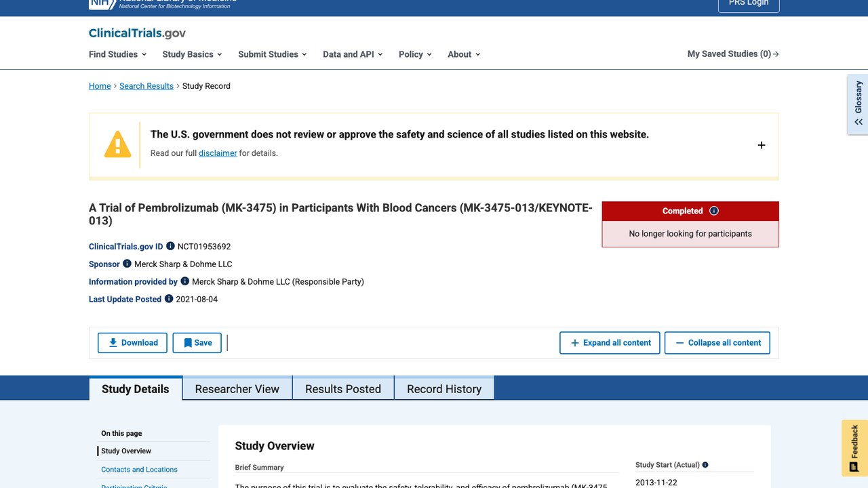Save this study record
The width and height of the screenshot is (868, 488).
coord(197,343)
